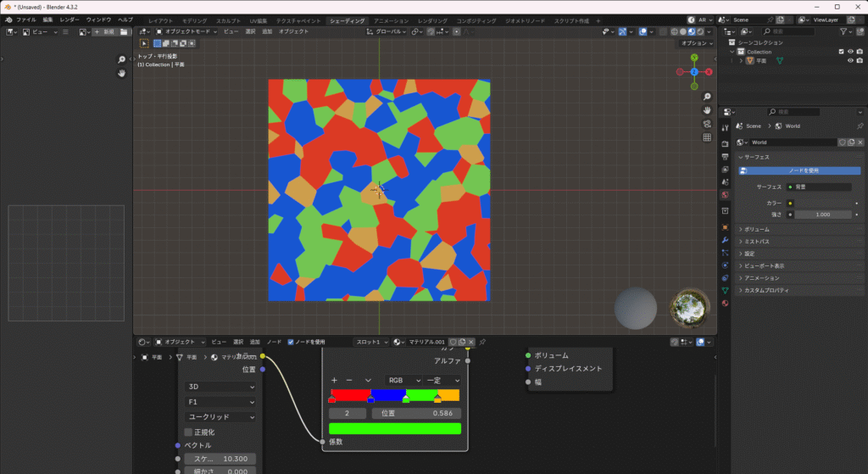Screen dimensions: 868x474
Task: Open the '3D' dimensions dropdown
Action: [x=220, y=387]
